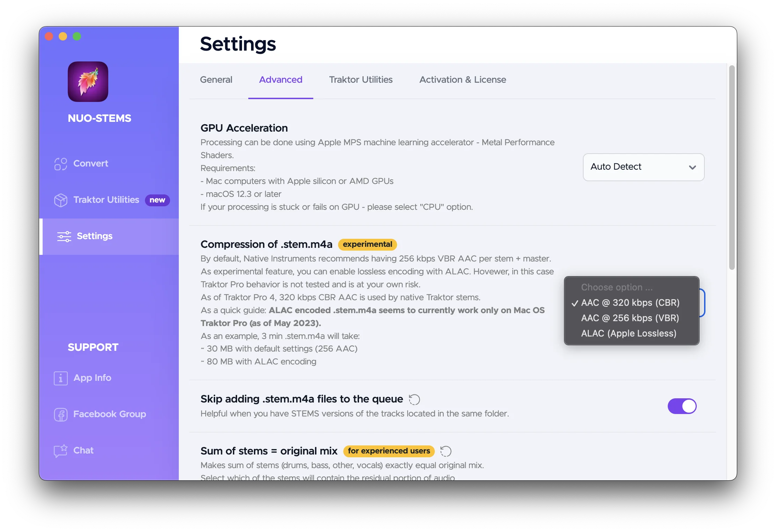Open the Activation & License tab
The image size is (776, 532).
coord(462,80)
